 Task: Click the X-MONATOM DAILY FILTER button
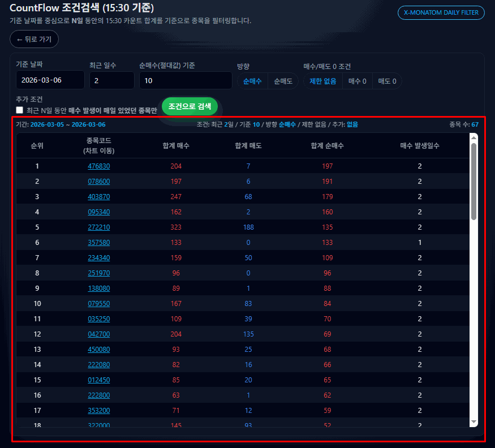(441, 12)
